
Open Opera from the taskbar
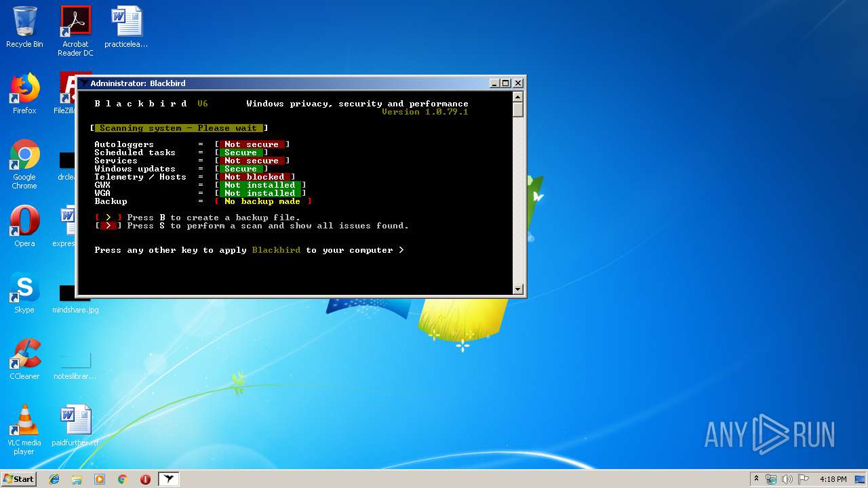145,479
